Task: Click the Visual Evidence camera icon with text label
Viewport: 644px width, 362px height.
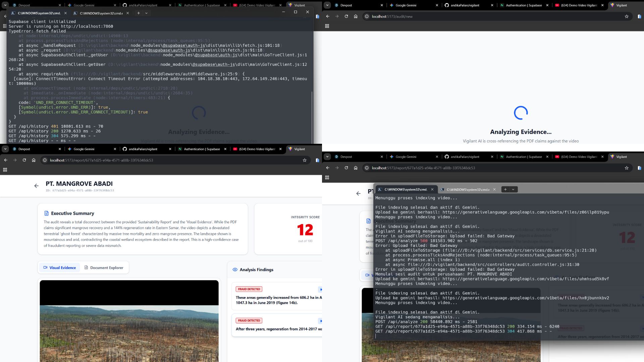Action: click(x=59, y=267)
